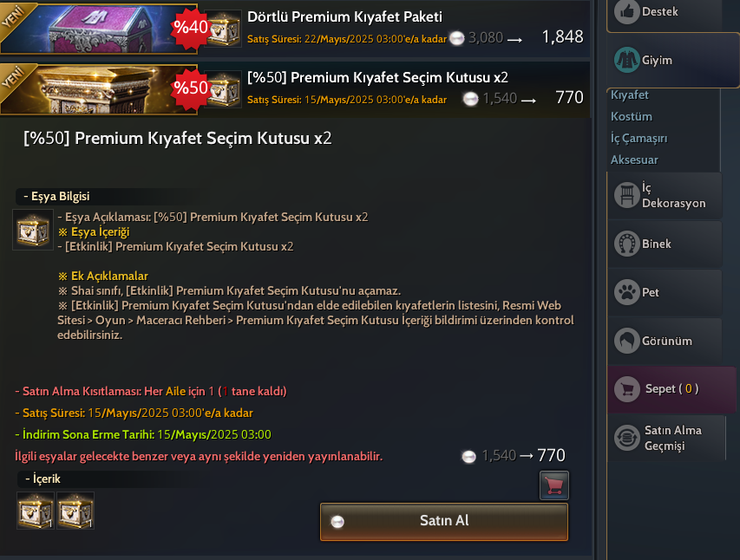Open the Sepet shopping basket

671,390
